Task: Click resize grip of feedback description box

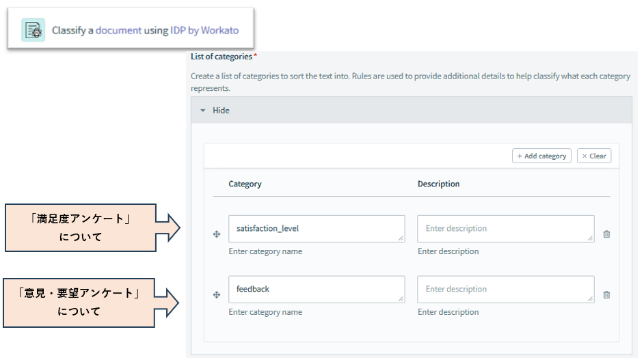Action: (590, 299)
